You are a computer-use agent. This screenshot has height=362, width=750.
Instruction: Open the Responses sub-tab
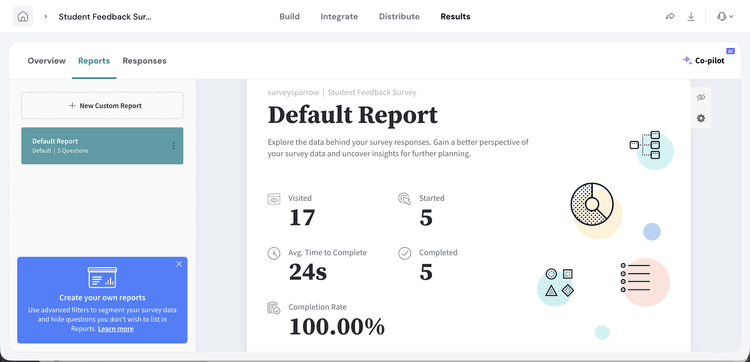point(144,61)
